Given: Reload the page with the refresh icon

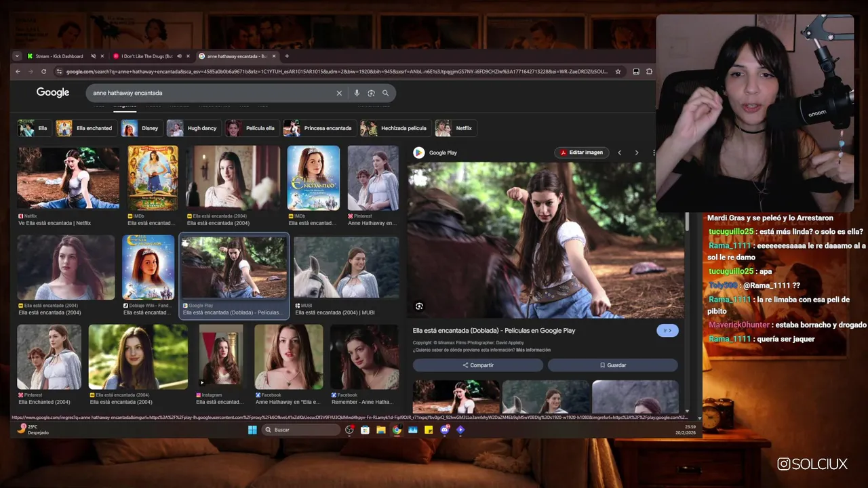Looking at the screenshot, I should tap(43, 71).
